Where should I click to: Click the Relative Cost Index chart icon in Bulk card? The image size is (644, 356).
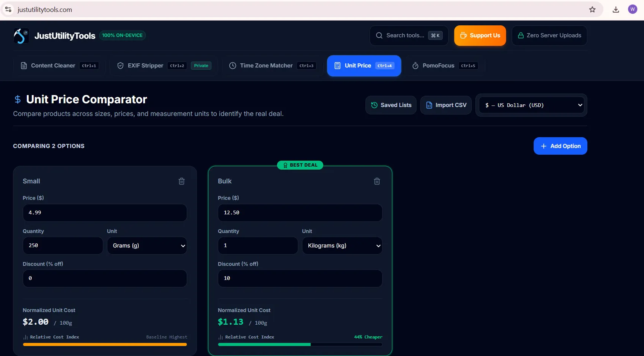[x=220, y=337]
